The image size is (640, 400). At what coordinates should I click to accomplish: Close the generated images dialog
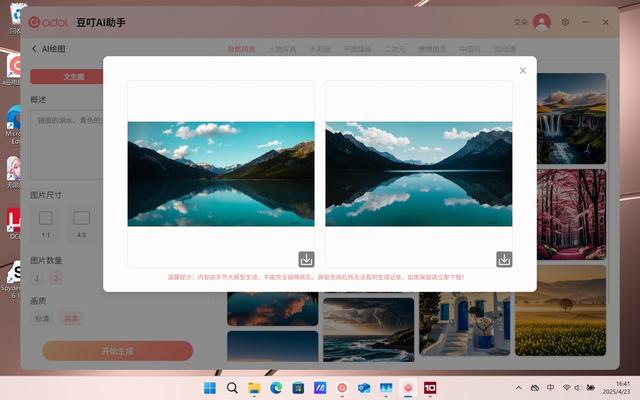point(522,71)
